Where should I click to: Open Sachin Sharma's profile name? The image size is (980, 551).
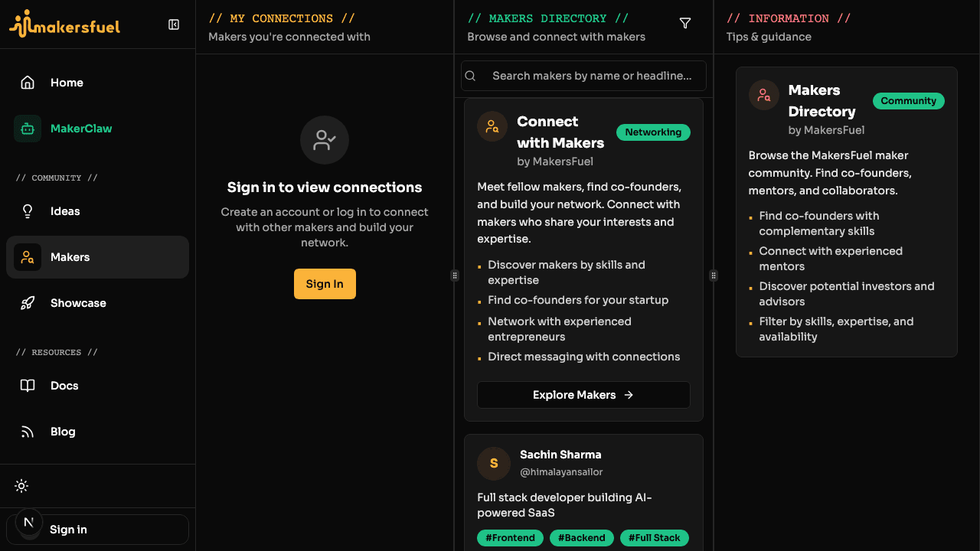tap(560, 455)
